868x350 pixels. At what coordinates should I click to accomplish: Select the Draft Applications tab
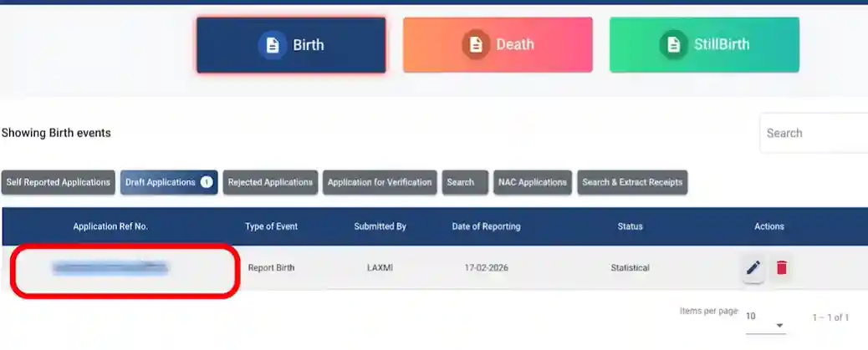(x=169, y=182)
